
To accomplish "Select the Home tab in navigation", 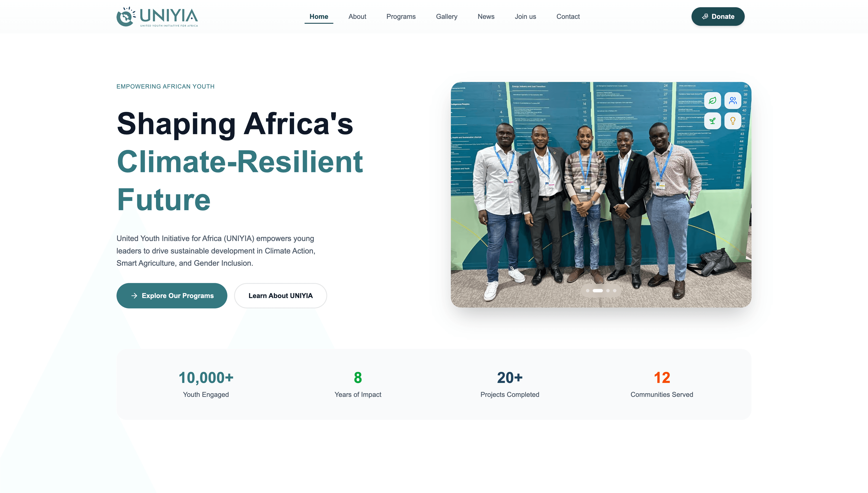I will click(318, 17).
